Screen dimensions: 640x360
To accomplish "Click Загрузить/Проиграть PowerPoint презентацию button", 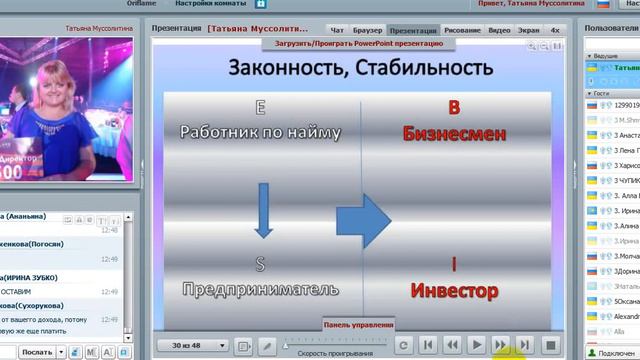I will [358, 44].
